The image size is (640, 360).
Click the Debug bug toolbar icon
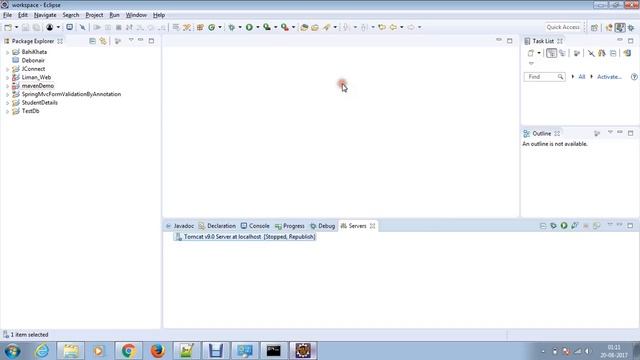click(231, 27)
